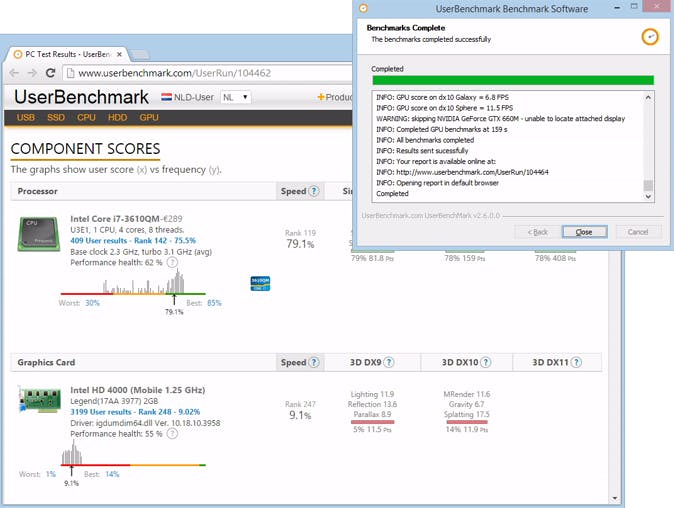Screen dimensions: 674x508
Task: Click 3D DX10 help question mark
Action: 485,362
